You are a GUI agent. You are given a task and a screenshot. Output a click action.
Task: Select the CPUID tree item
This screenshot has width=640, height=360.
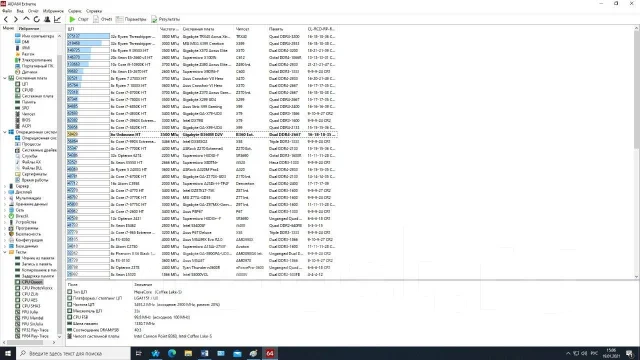27,90
